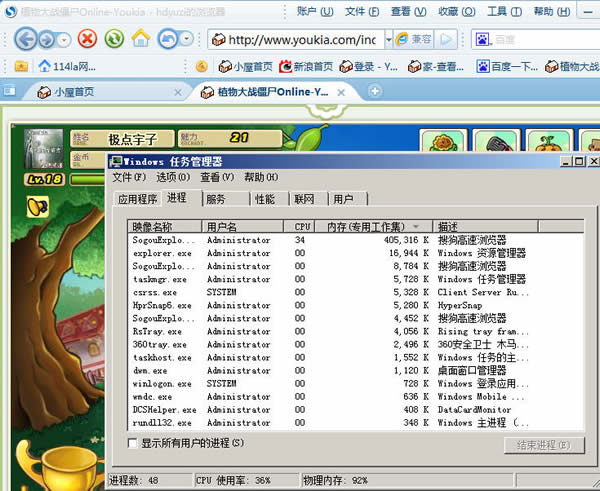Go back with the browser Back arrow
Image resolution: width=600 pixels, height=491 pixels.
click(25, 39)
